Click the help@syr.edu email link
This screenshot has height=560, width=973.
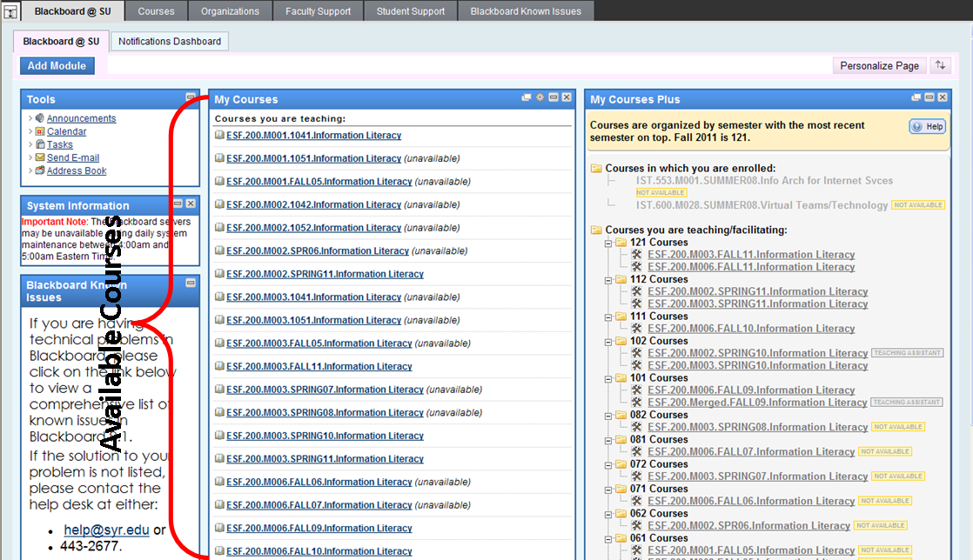coord(106,530)
